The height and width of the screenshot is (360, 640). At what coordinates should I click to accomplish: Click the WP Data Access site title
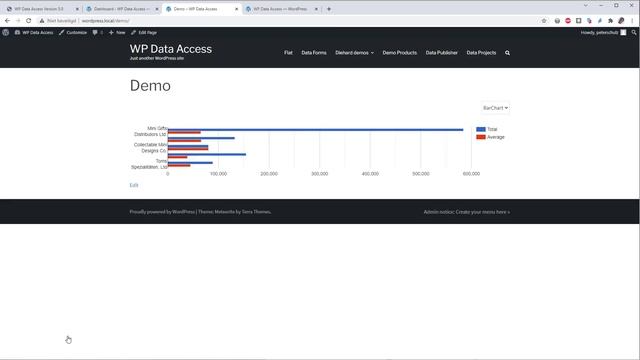171,49
